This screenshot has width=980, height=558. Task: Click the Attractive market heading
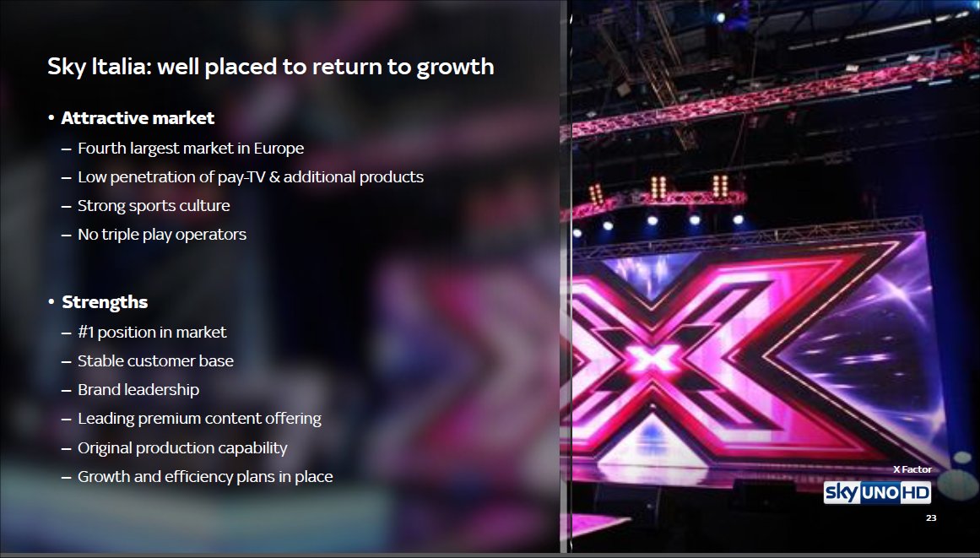pyautogui.click(x=138, y=118)
